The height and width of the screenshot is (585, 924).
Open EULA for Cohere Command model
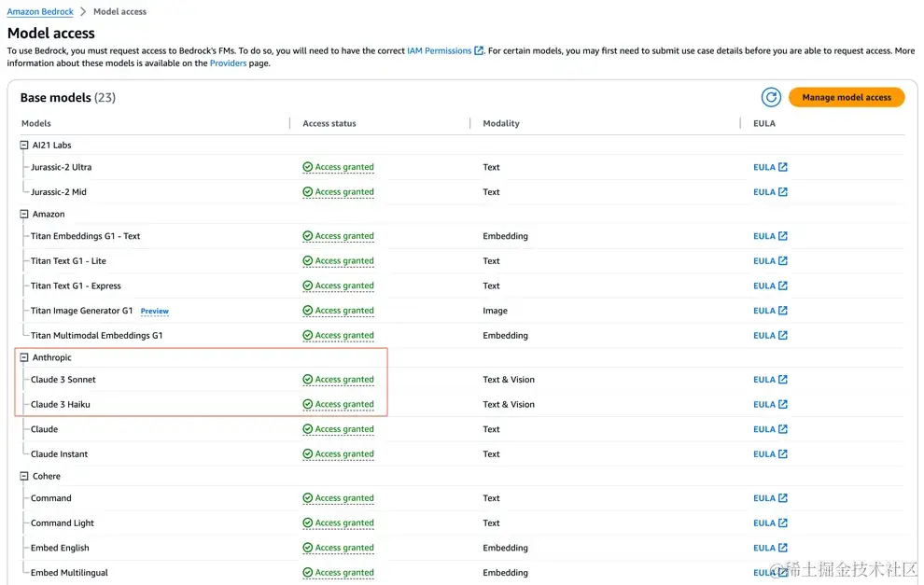click(x=770, y=498)
